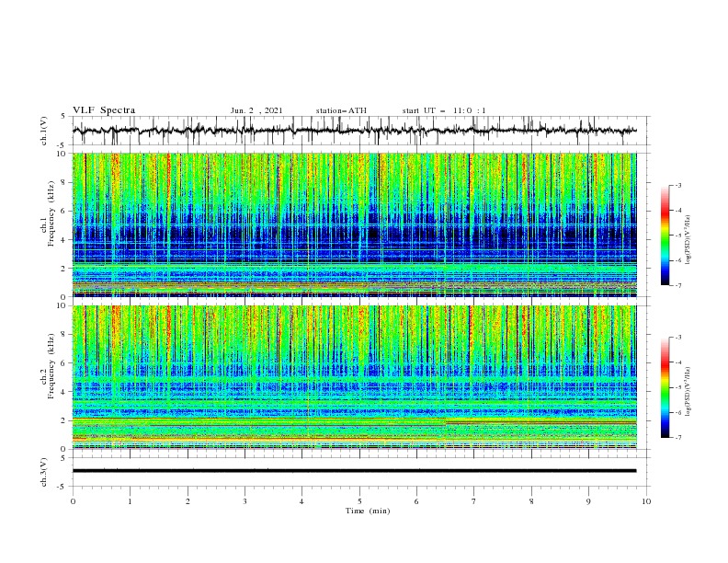This screenshot has height=563, width=728.
Task: Click the 'VLF Spectra' title text
Action: tap(104, 110)
